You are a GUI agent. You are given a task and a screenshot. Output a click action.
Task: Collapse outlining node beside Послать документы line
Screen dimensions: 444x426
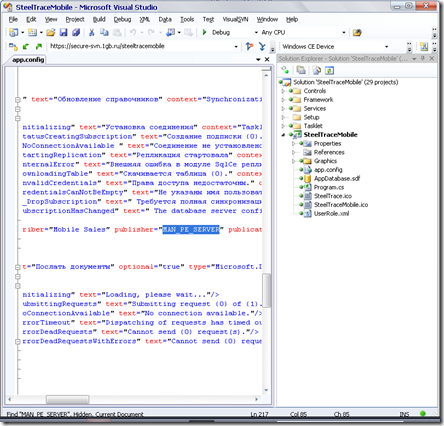tap(18, 267)
